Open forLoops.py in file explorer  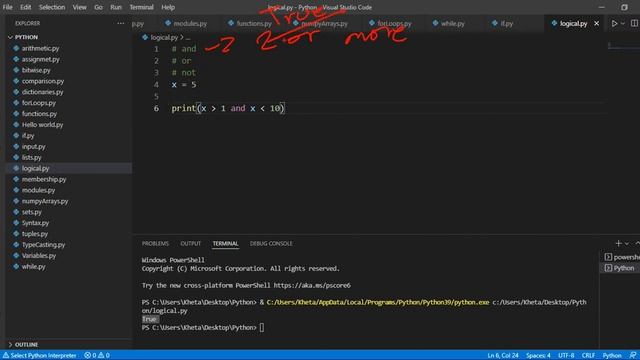(39, 103)
